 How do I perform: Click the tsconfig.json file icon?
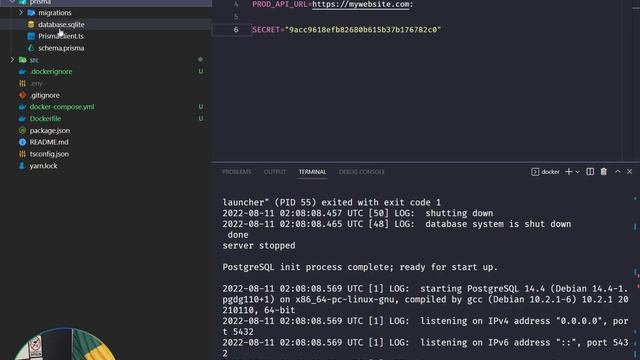pos(22,154)
